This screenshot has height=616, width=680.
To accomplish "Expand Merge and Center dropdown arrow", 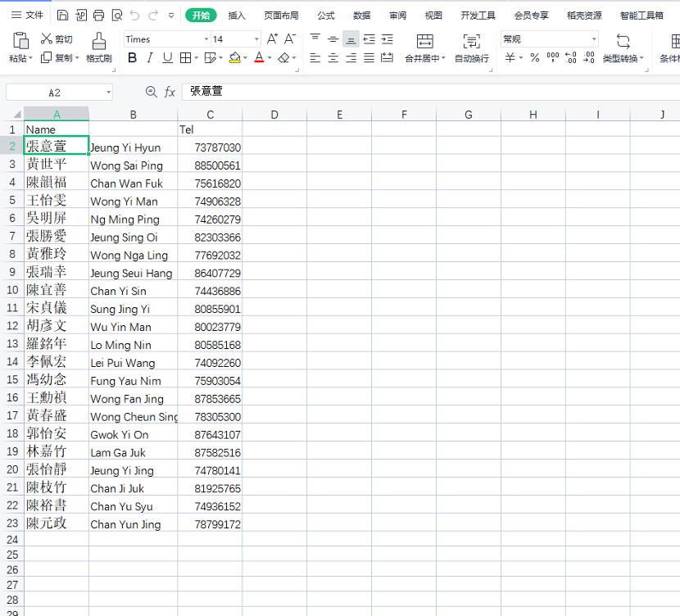I will pyautogui.click(x=443, y=58).
